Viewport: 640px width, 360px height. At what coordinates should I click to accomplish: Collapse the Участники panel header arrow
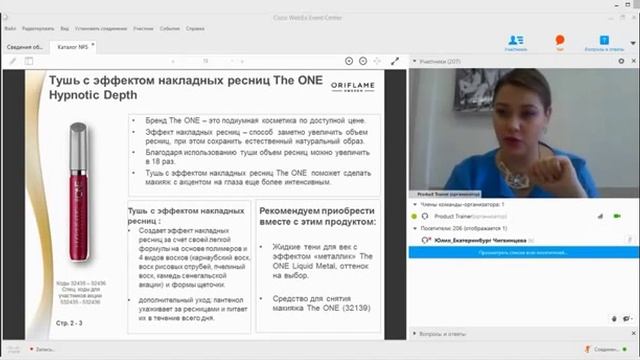414,61
